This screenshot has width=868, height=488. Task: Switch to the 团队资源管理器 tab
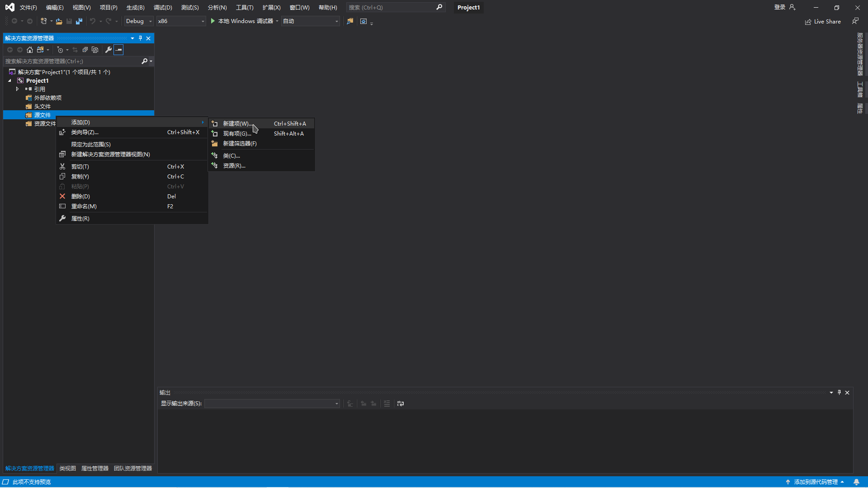coord(133,469)
